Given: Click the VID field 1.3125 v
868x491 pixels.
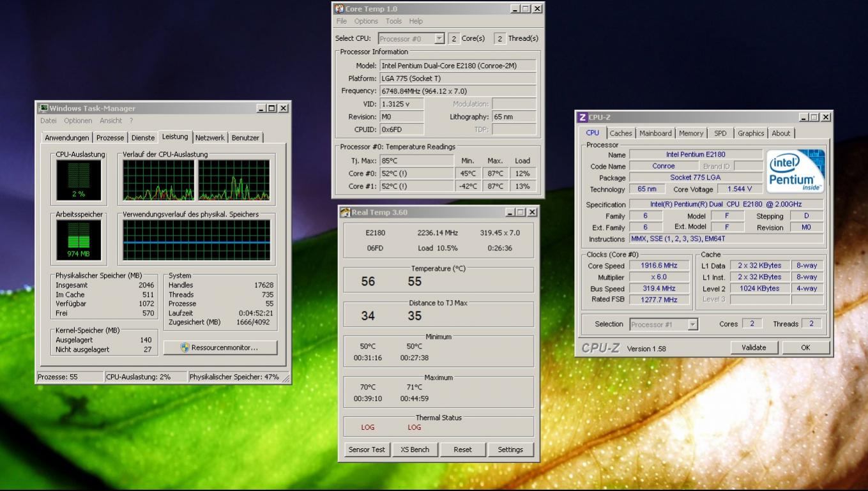Looking at the screenshot, I should [x=402, y=103].
